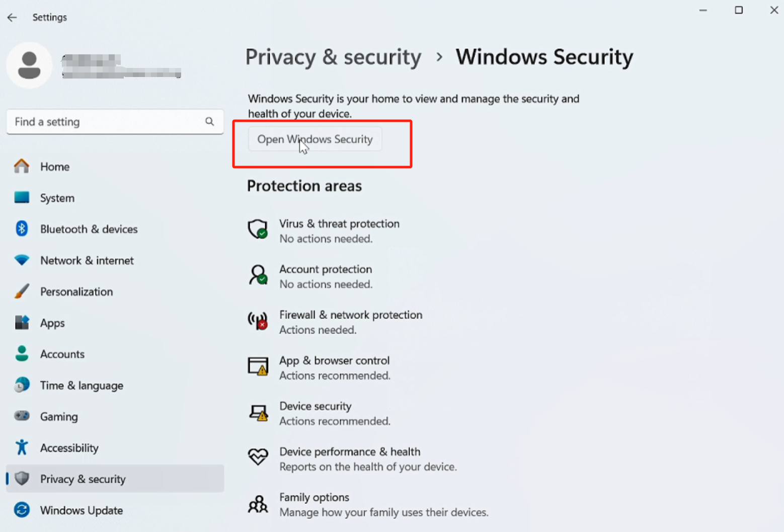Click the App & browser control window icon

tap(258, 366)
